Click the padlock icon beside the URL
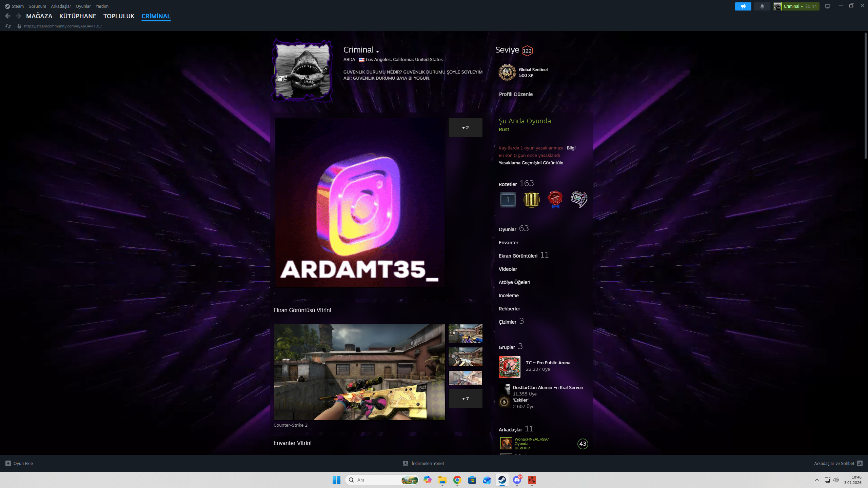The width and height of the screenshot is (868, 488). point(19,26)
